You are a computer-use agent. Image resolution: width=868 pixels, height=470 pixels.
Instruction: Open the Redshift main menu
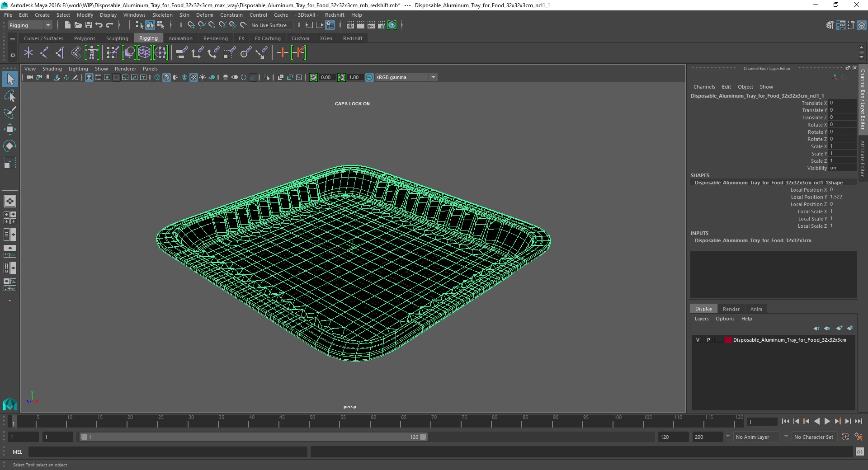tap(335, 15)
